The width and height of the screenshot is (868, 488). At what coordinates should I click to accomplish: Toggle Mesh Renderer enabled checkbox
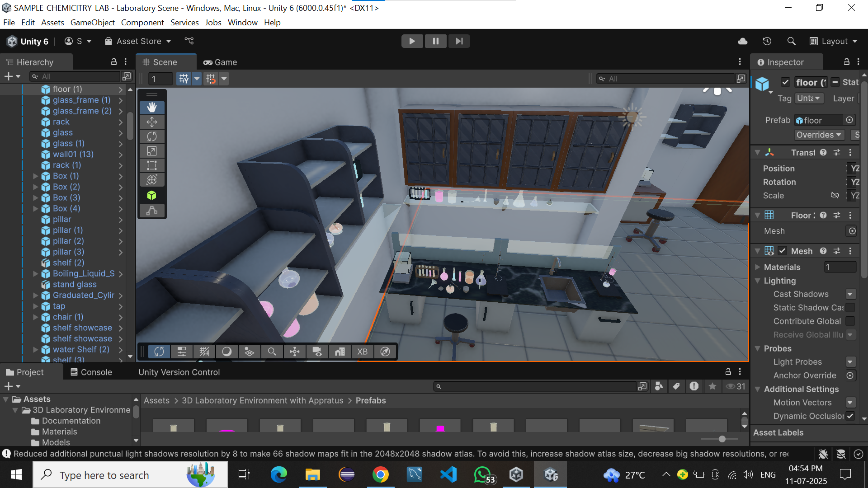tap(783, 251)
